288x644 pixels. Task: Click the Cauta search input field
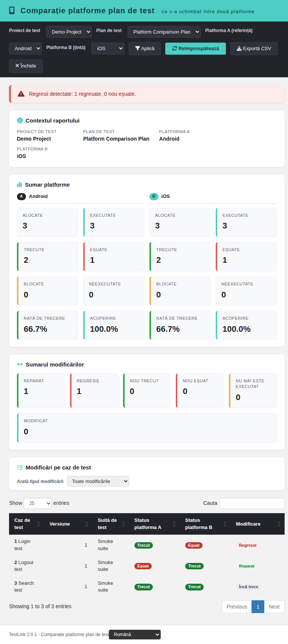coord(252,503)
